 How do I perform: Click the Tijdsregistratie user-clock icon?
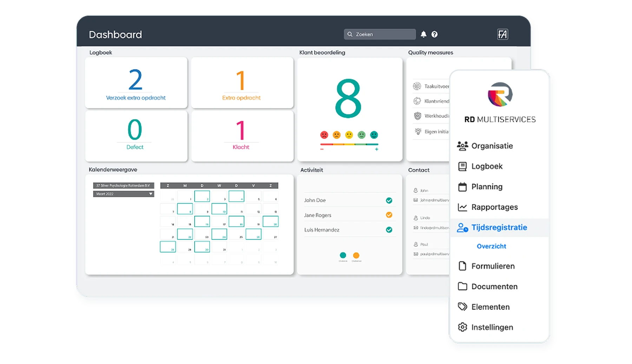462,228
